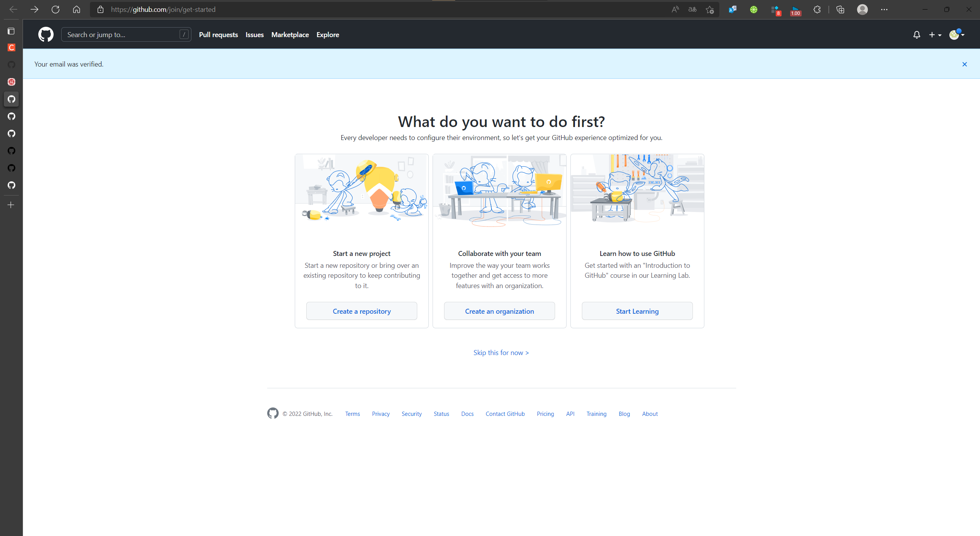Open the browser extensions puzzle icon
980x536 pixels.
click(817, 10)
